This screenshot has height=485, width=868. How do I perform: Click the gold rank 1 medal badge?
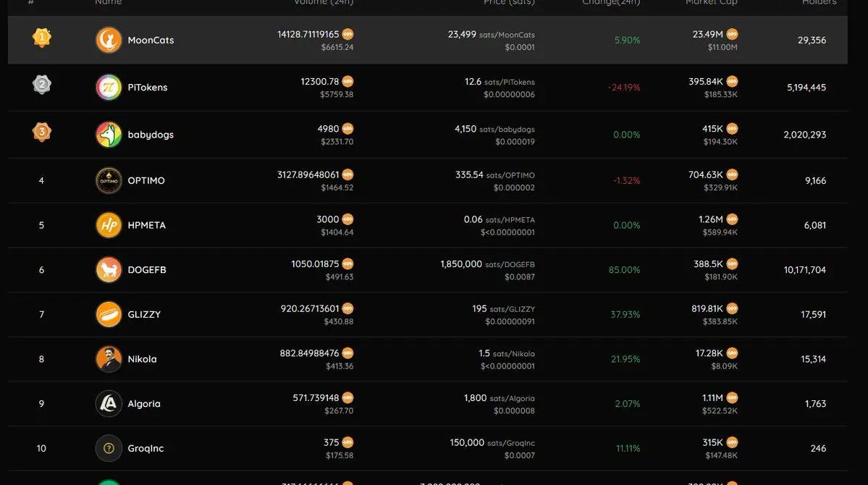(x=41, y=38)
